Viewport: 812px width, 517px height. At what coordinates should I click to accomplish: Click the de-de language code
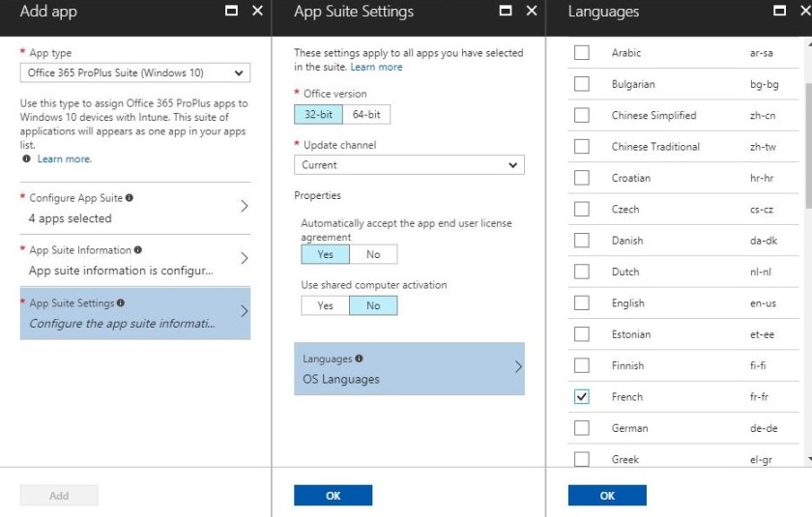764,428
